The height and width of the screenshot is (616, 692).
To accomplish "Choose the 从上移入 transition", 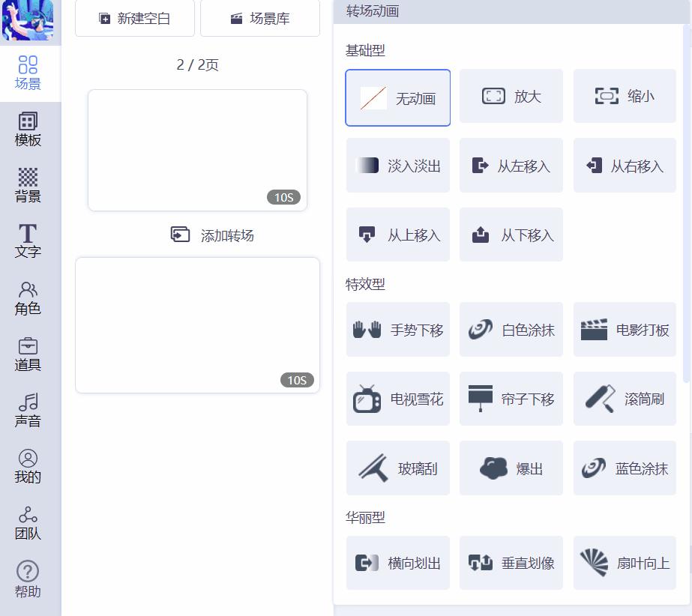I will point(397,235).
